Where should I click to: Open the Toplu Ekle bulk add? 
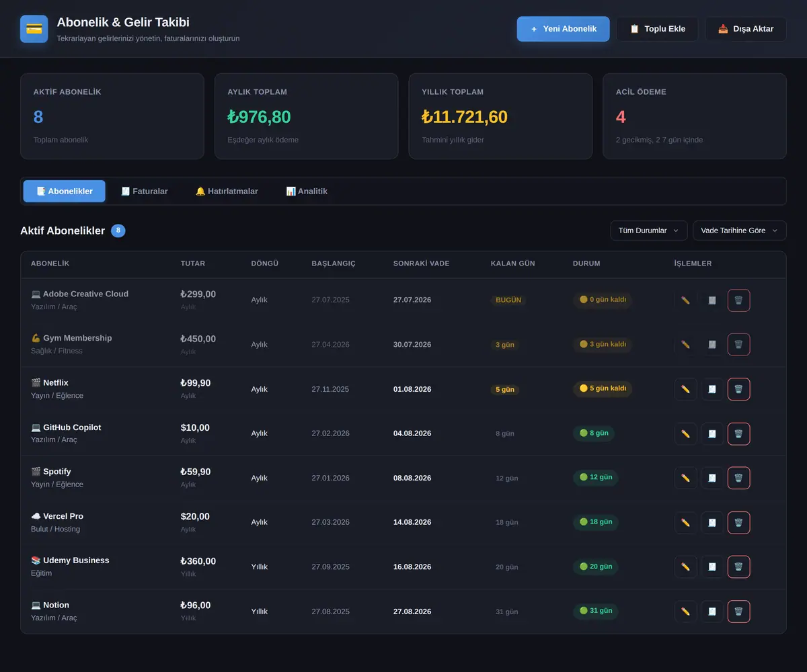657,29
